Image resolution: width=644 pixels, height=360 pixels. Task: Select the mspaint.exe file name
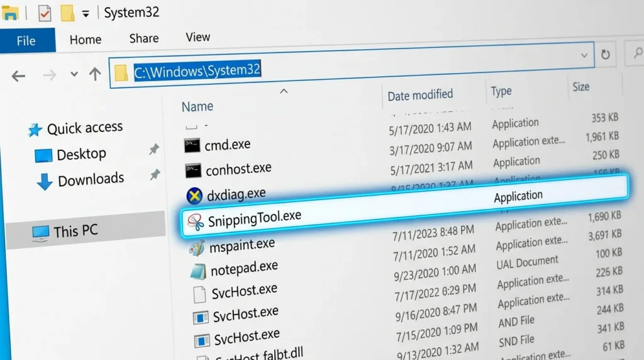point(242,245)
